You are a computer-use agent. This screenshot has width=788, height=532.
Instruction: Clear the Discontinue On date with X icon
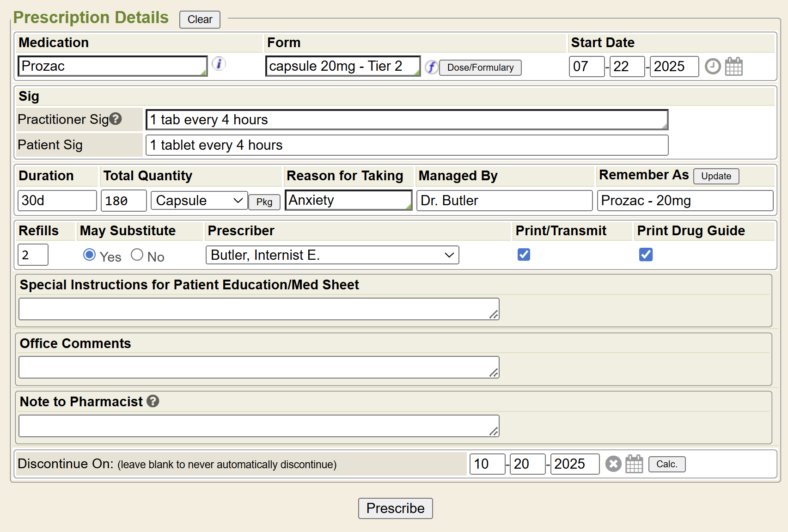click(613, 464)
